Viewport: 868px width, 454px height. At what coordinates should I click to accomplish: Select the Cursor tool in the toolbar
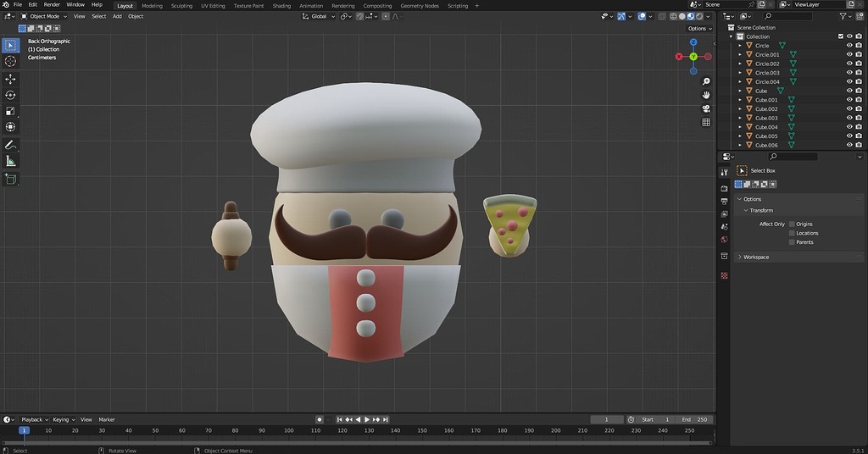click(x=11, y=61)
